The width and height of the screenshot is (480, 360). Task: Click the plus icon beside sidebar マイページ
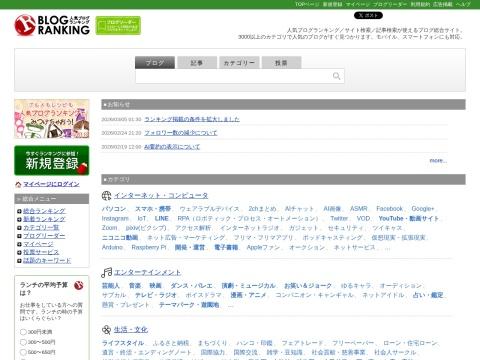[19, 244]
